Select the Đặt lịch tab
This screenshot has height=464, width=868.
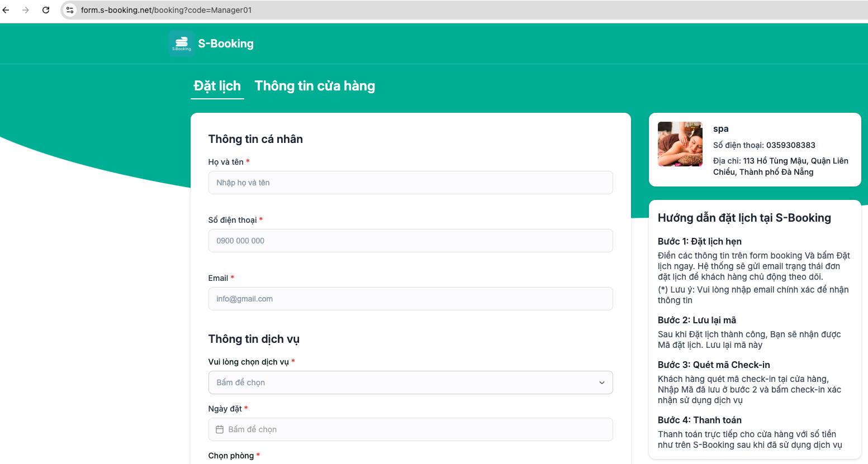(x=217, y=86)
